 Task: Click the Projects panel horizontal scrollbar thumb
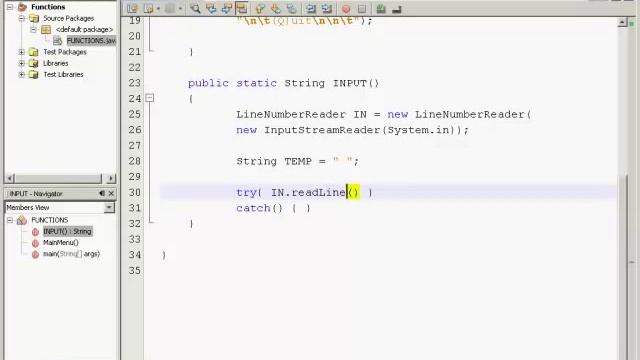58,178
